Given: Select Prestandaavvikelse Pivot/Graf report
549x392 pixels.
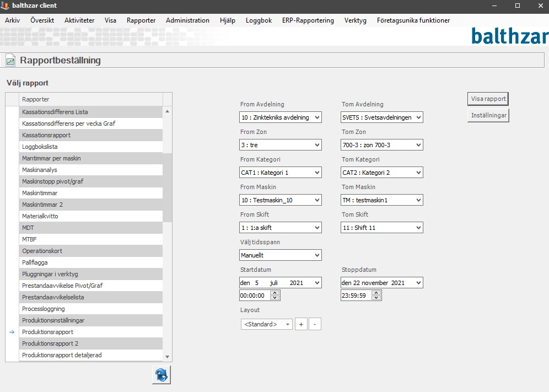Looking at the screenshot, I should [91, 286].
